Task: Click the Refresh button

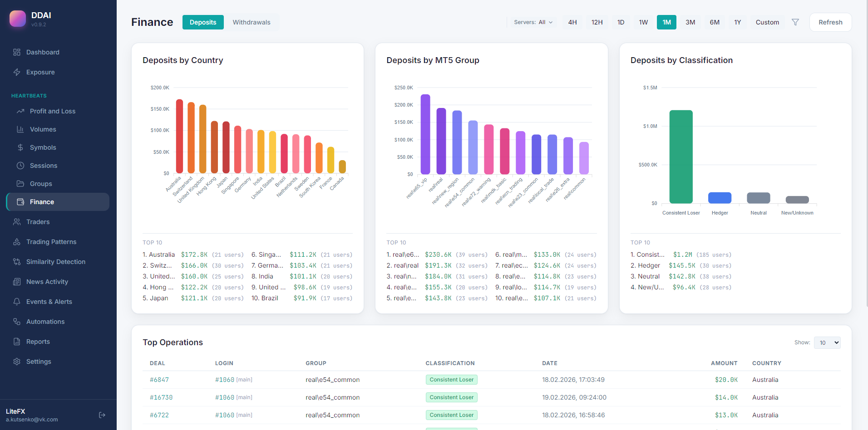Action: [830, 22]
